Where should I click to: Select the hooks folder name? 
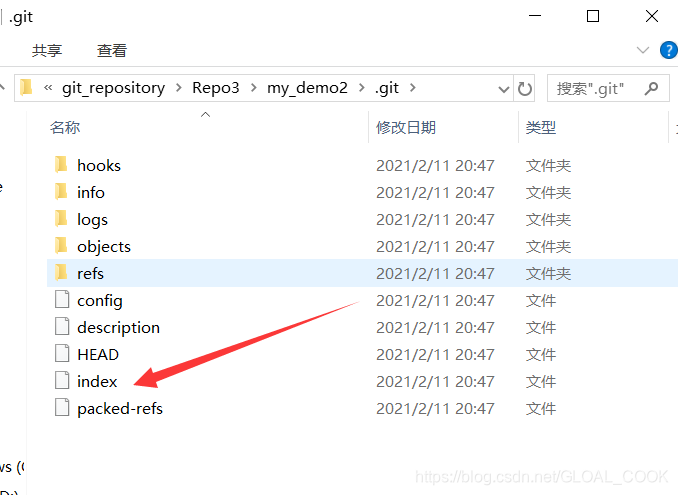click(99, 166)
